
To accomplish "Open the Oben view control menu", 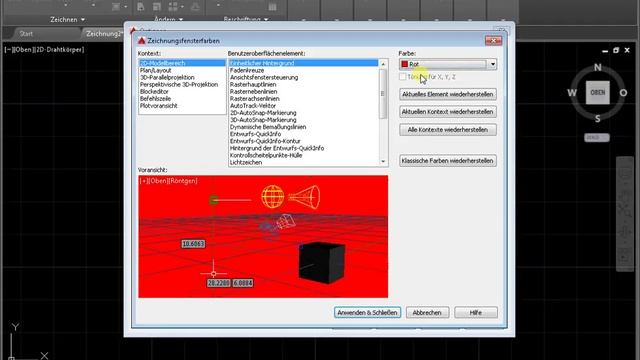I will coord(22,50).
